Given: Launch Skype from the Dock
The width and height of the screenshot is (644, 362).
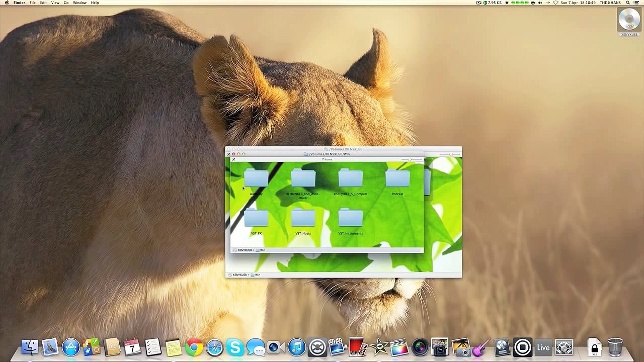Looking at the screenshot, I should pyautogui.click(x=235, y=347).
